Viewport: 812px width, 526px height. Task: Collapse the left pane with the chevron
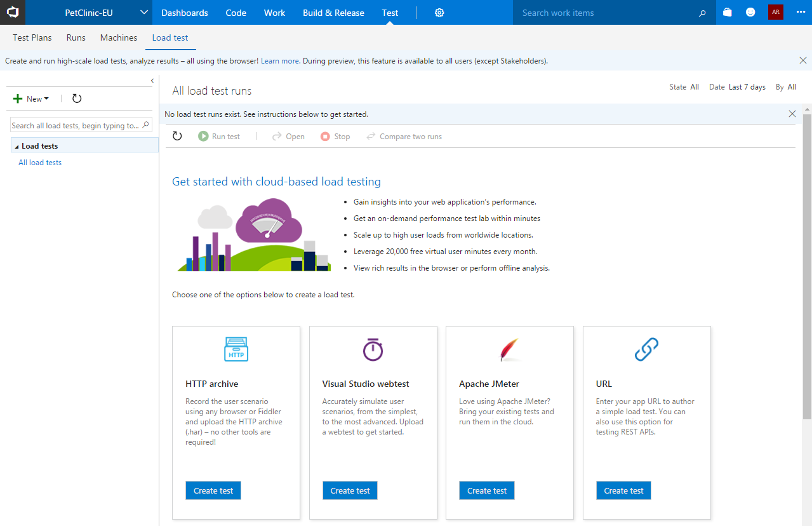[x=152, y=81]
